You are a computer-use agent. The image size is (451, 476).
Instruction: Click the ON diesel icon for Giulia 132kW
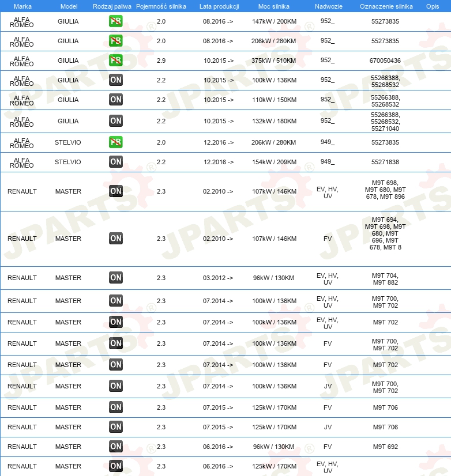click(115, 121)
